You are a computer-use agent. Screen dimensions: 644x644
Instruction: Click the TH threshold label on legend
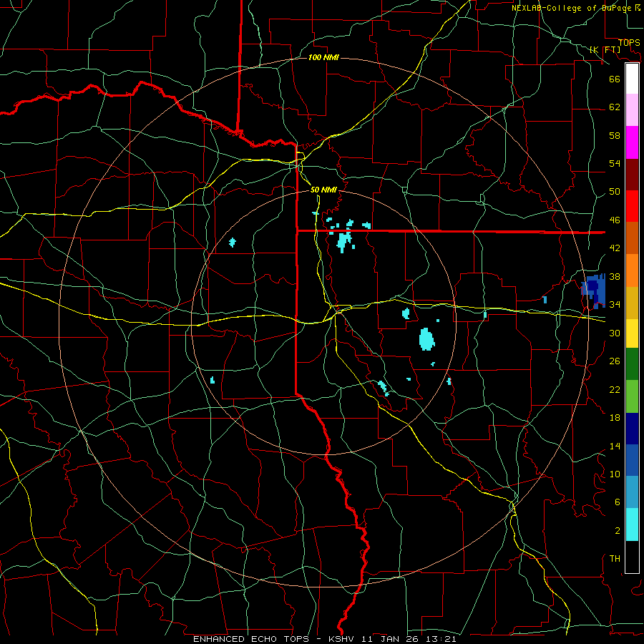coord(615,559)
